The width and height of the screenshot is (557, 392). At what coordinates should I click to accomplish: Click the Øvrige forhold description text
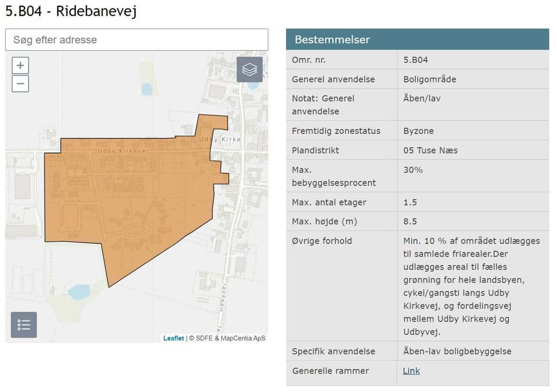click(471, 286)
